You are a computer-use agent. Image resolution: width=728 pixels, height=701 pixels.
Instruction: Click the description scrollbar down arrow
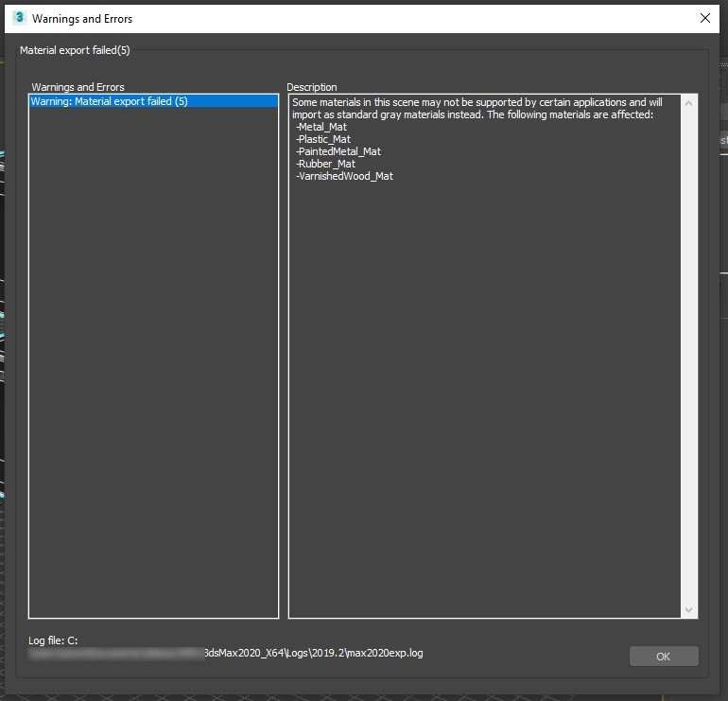coord(688,609)
